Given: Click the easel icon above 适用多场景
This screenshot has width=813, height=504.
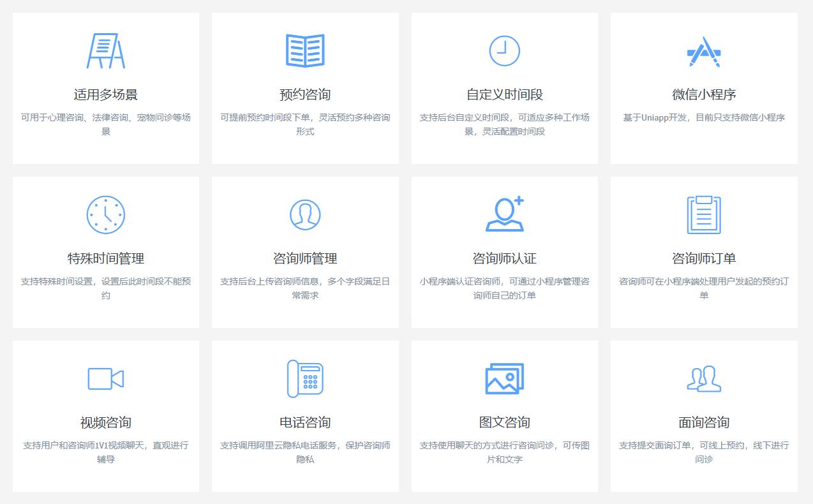Looking at the screenshot, I should point(106,51).
